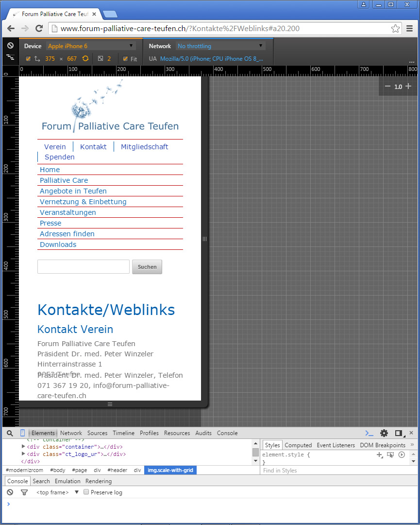This screenshot has width=420, height=525.
Task: Switch to the Timeline tab
Action: click(123, 433)
